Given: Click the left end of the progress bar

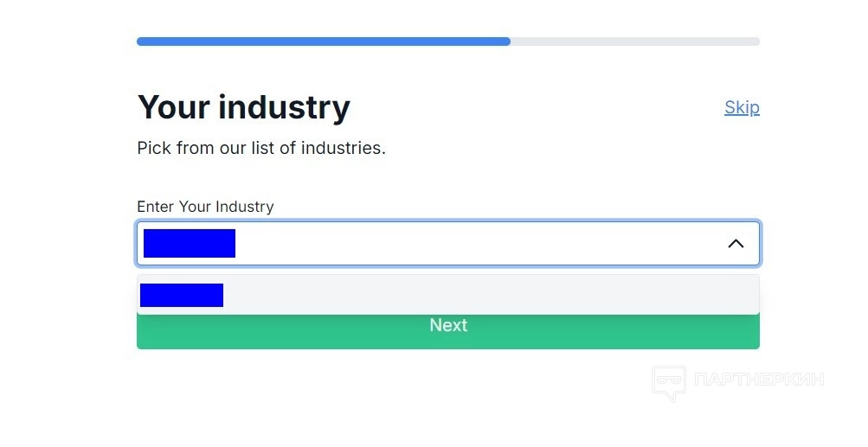Looking at the screenshot, I should (x=141, y=42).
